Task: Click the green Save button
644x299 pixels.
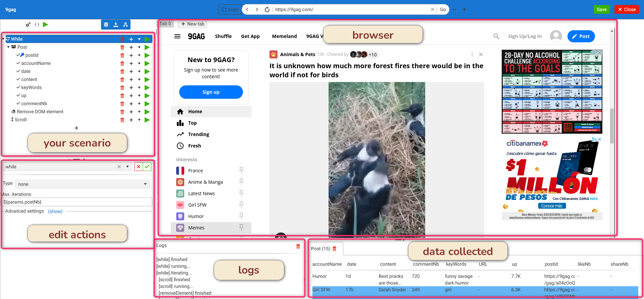Action: (x=601, y=9)
